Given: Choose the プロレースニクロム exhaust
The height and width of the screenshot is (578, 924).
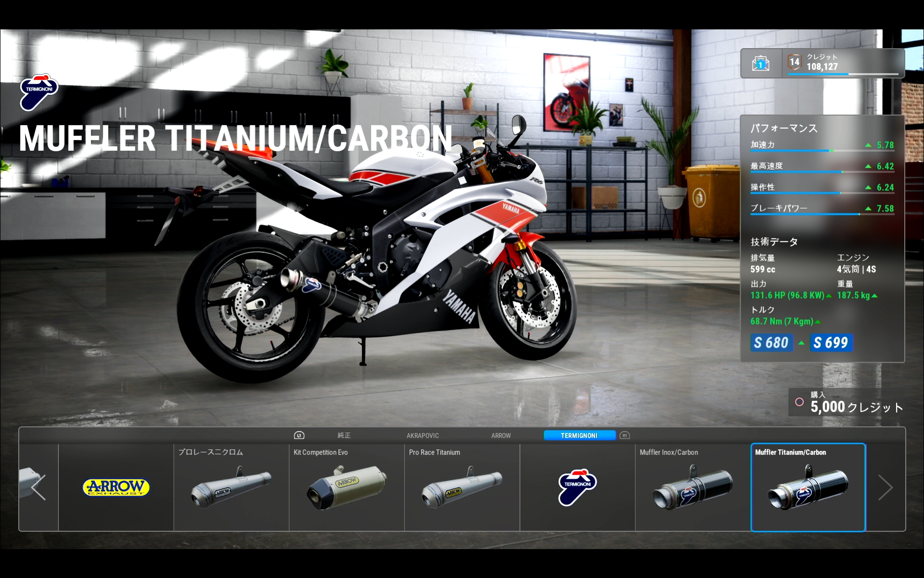Looking at the screenshot, I should pos(231,487).
